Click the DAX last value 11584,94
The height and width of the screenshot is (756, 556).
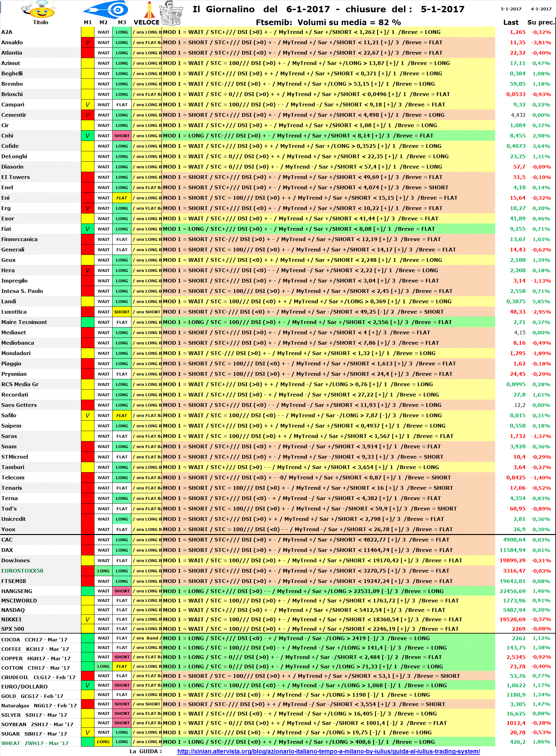512,550
